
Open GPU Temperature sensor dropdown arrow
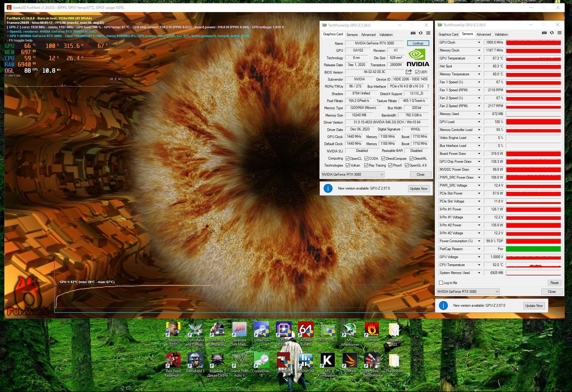click(x=479, y=58)
